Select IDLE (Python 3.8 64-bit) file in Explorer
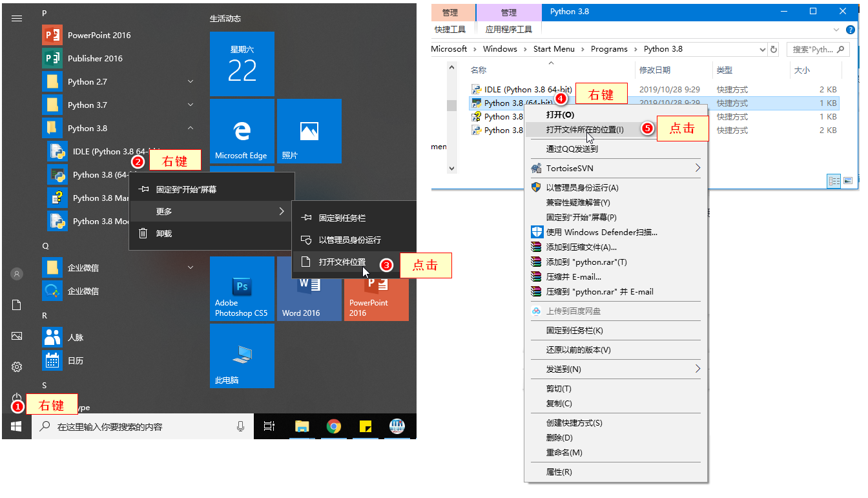The width and height of the screenshot is (868, 498). tap(654, 90)
